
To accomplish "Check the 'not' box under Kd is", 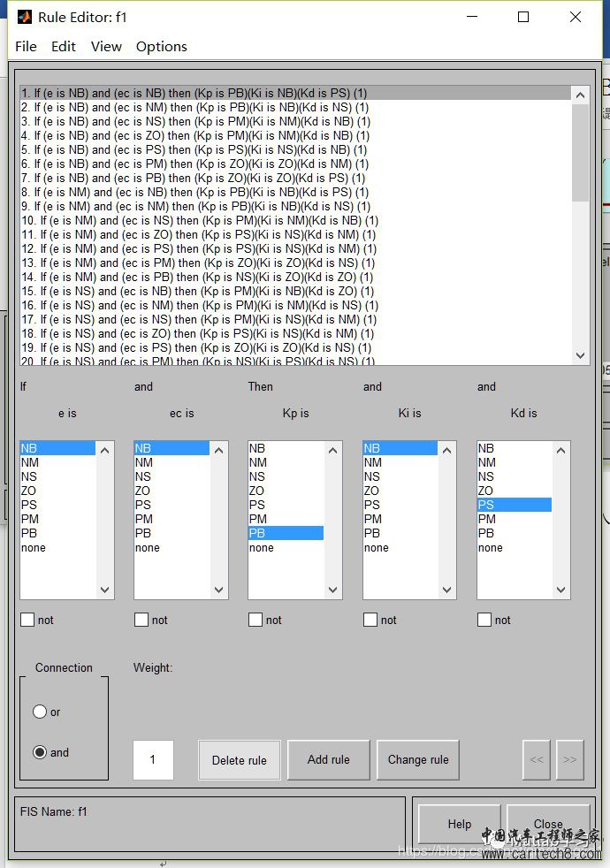I will tap(484, 620).
